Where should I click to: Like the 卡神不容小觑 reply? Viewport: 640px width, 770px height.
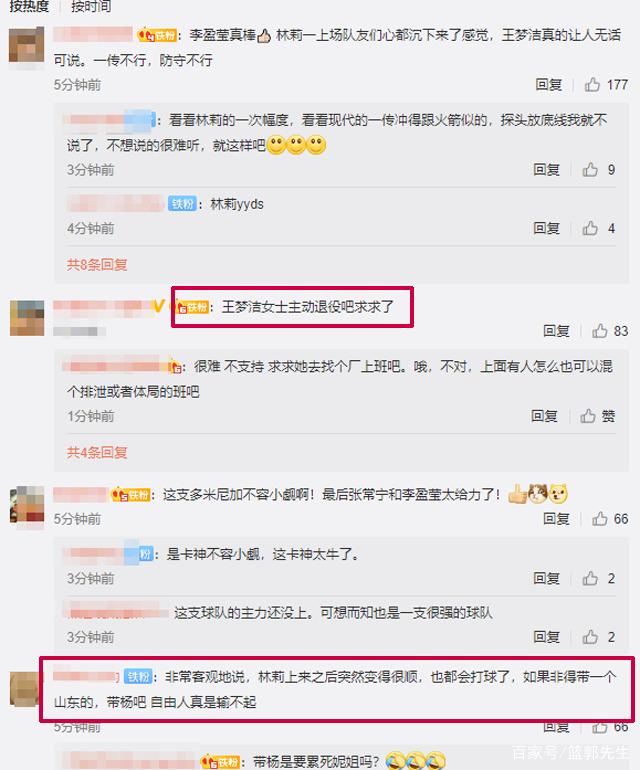click(590, 578)
